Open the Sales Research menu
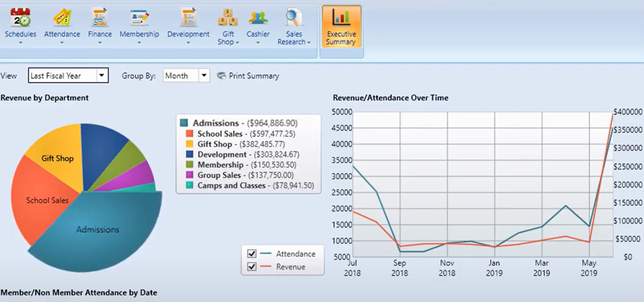This screenshot has width=644, height=302. [x=310, y=42]
